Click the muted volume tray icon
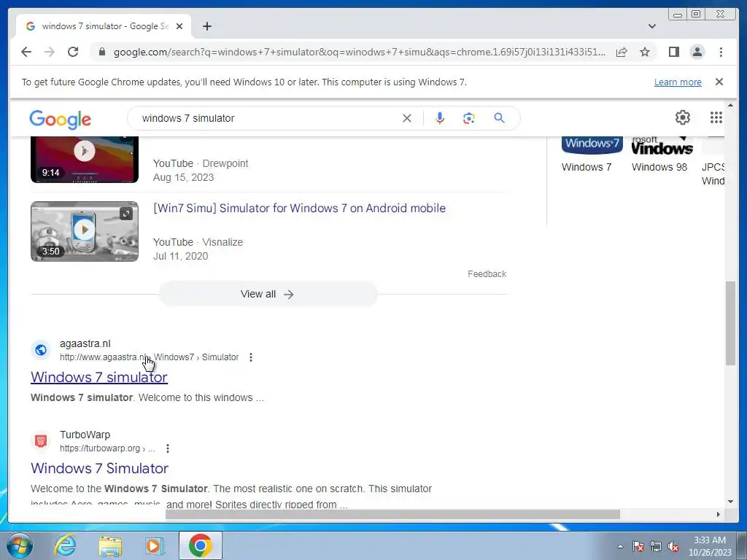This screenshot has height=560, width=747. [673, 546]
